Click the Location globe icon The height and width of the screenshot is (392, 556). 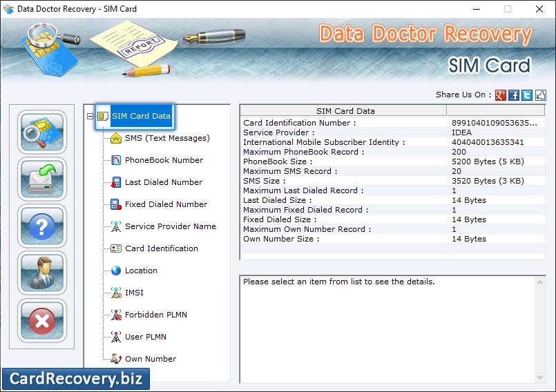[x=116, y=271]
